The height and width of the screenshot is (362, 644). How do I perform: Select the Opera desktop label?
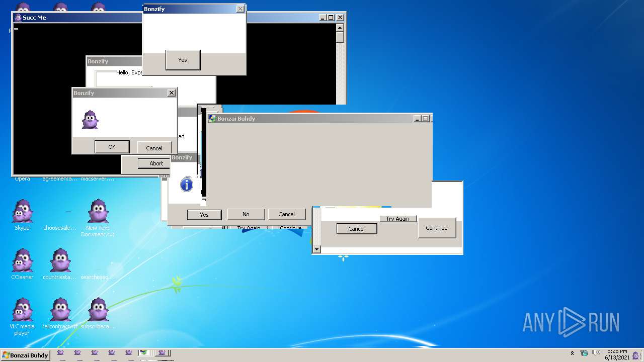pos(22,178)
